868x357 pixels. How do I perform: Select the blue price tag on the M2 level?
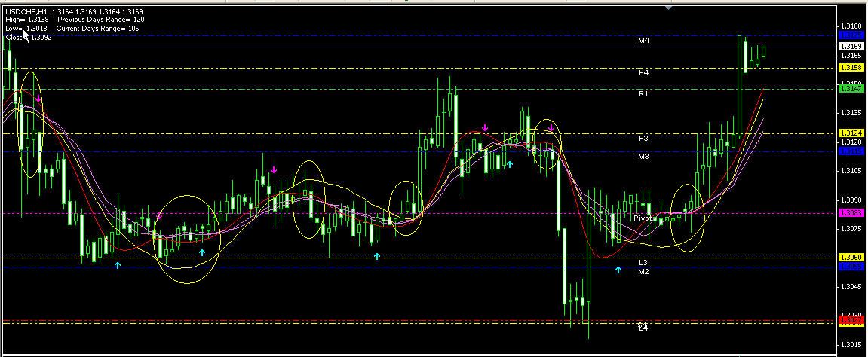point(851,267)
